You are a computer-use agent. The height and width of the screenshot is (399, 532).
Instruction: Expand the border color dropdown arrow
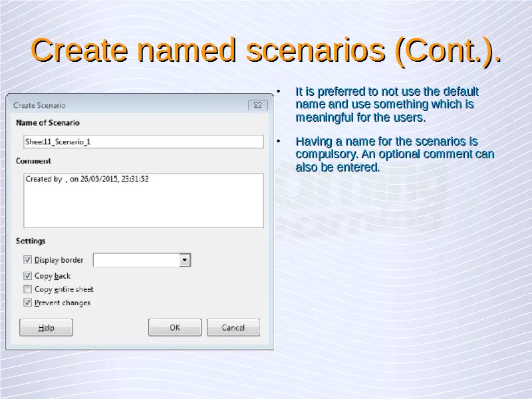point(186,260)
